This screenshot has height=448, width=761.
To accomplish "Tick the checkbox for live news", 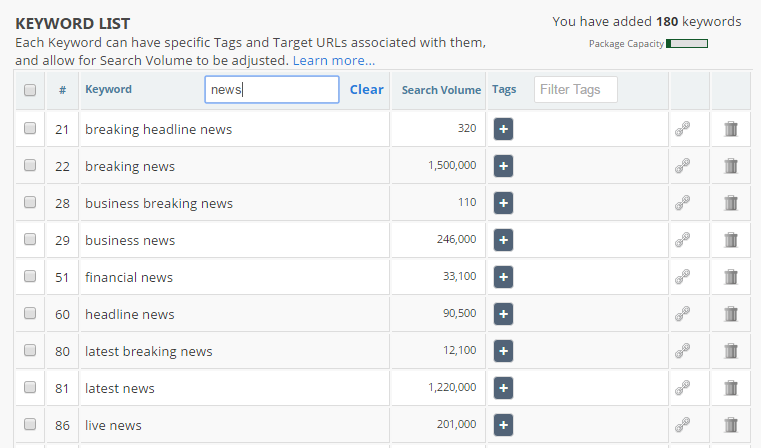I will 30,425.
